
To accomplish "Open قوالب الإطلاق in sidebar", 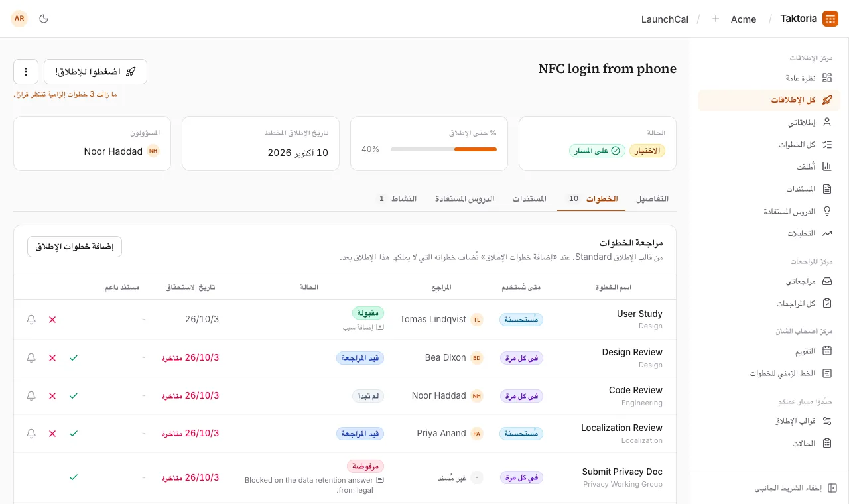I will tap(769, 421).
